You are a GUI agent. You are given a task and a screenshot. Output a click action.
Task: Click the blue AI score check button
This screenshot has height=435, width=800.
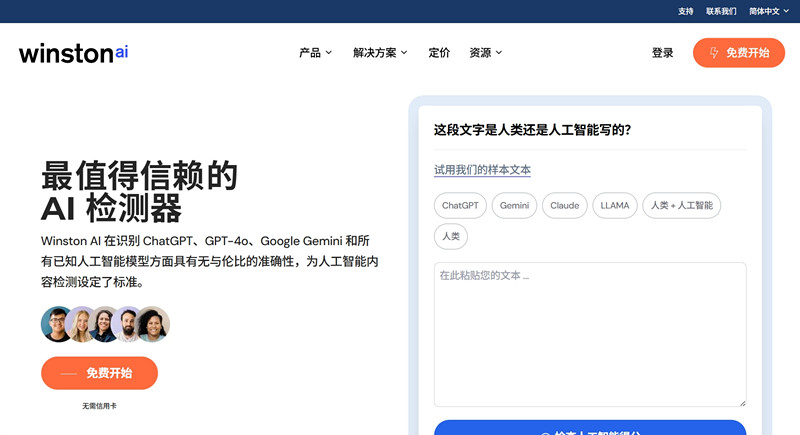click(590, 428)
